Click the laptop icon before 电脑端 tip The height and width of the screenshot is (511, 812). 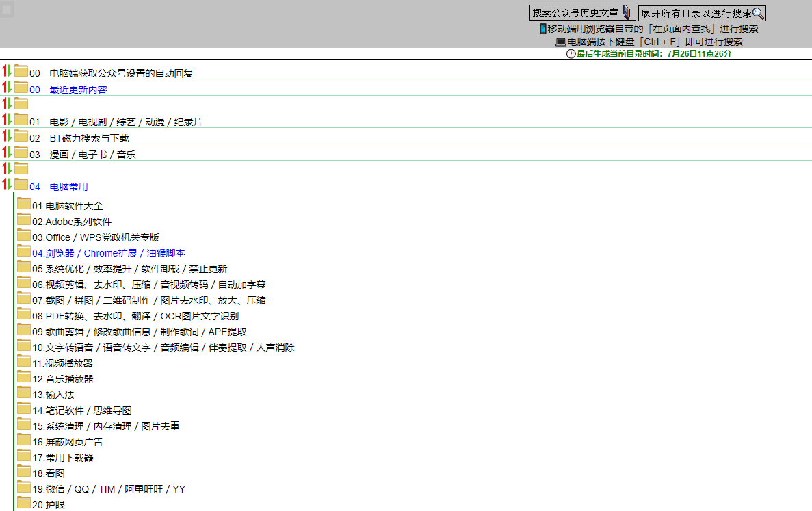point(560,41)
